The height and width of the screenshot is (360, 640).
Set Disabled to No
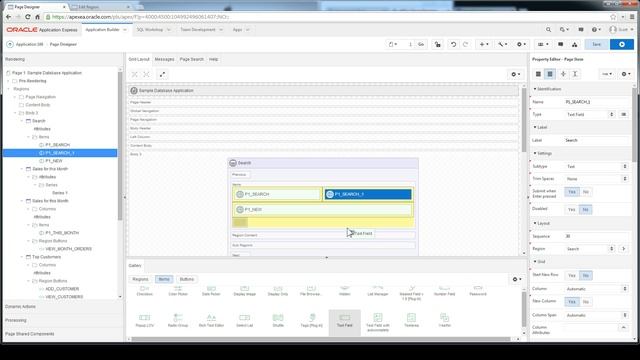coord(586,209)
